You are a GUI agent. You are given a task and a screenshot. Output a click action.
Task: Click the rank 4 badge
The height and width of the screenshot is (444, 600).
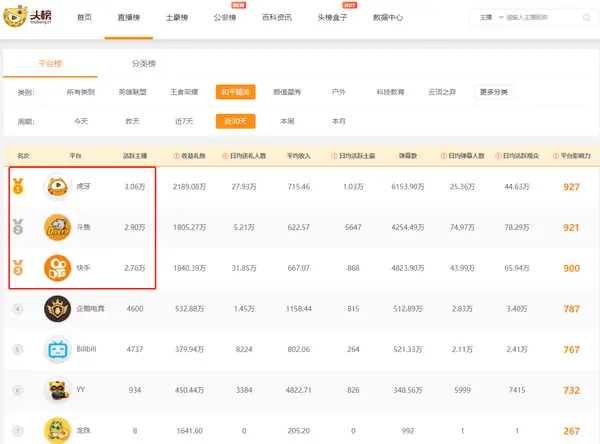[x=18, y=309]
